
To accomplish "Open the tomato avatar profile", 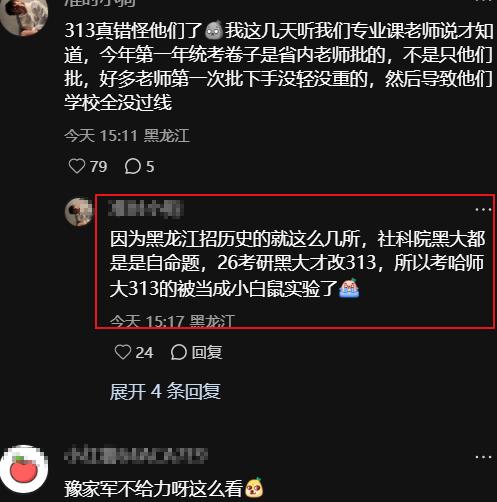I will pos(24,469).
